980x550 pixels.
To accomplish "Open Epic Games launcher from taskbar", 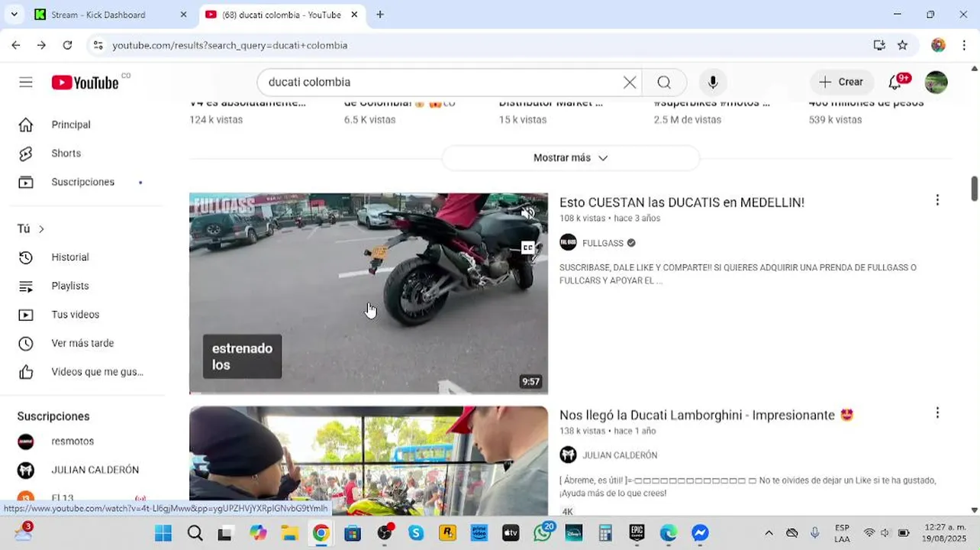I will coord(637,533).
